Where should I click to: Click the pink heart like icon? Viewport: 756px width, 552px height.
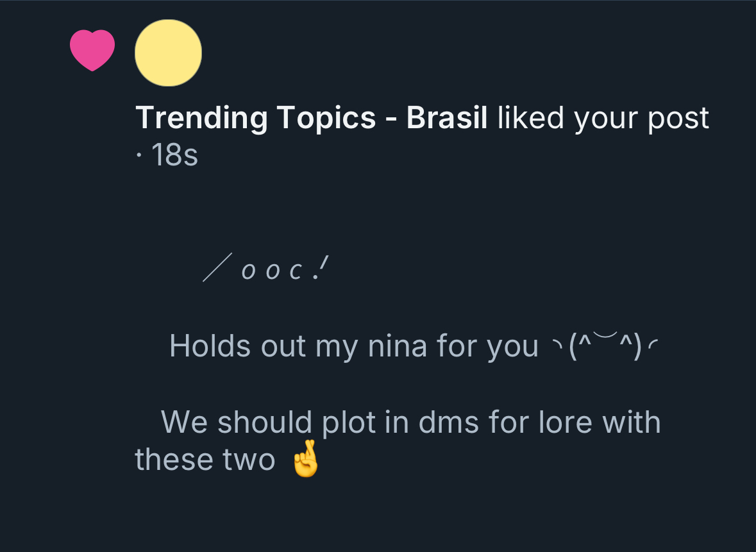92,51
